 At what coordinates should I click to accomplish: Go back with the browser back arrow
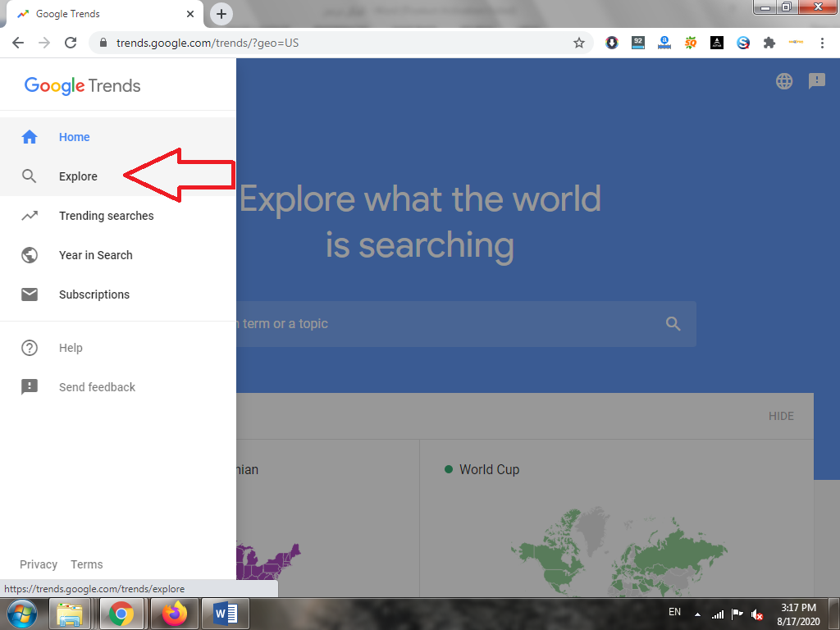coord(18,43)
